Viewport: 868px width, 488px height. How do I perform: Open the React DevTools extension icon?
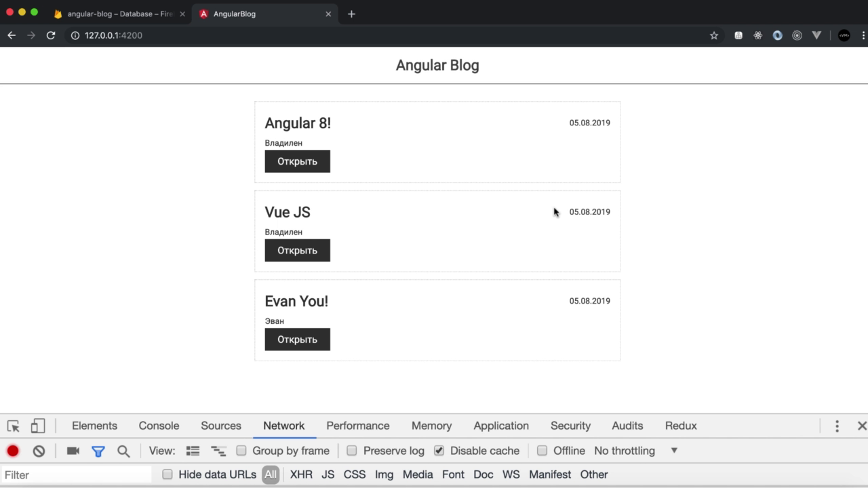point(758,35)
